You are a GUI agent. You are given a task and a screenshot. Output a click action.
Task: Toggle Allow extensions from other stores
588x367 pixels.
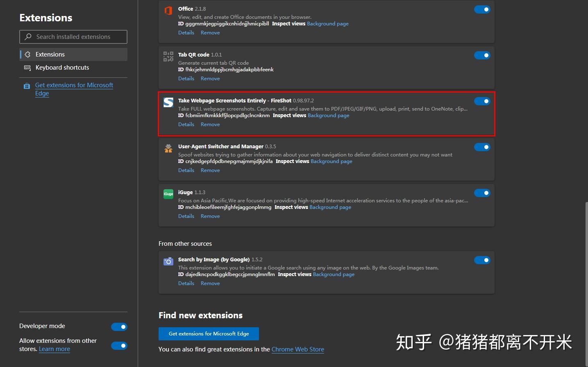point(119,346)
